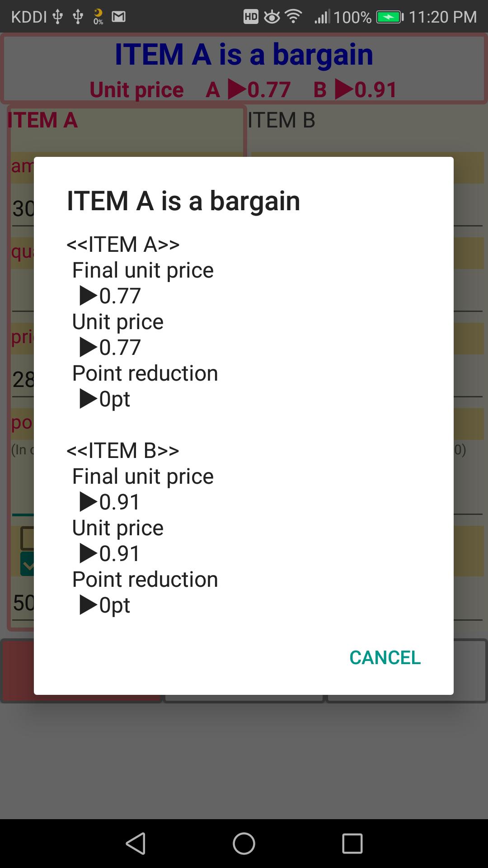488x868 pixels.
Task: Tap the eye comfort icon in status bar
Action: [x=272, y=17]
